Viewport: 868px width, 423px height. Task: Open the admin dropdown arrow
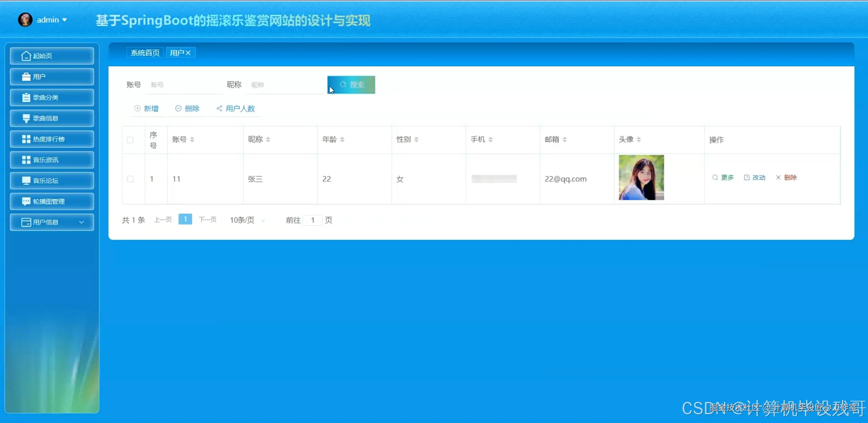click(x=64, y=20)
